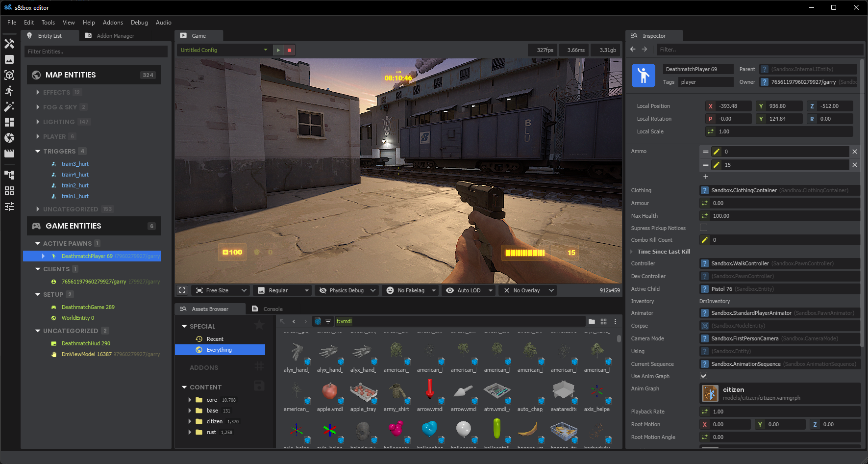The image size is (868, 464).
Task: Collapse the TRIGGERS entity group
Action: [x=38, y=151]
